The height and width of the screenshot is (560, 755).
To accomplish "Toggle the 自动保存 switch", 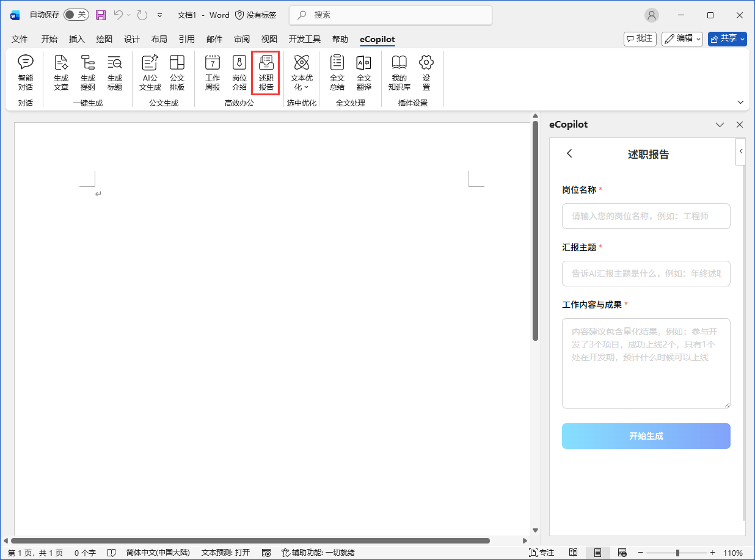I will [x=76, y=15].
